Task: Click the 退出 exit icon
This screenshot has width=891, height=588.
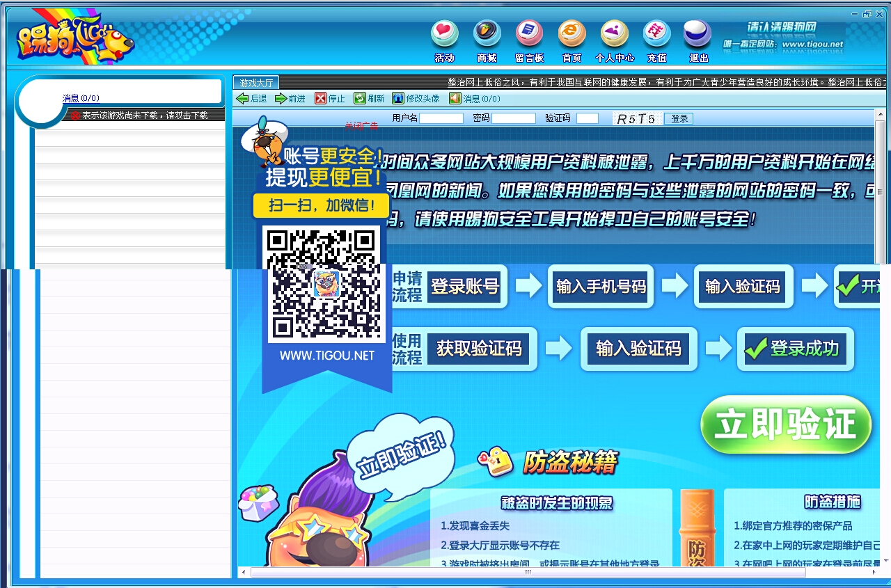Action: click(x=698, y=33)
